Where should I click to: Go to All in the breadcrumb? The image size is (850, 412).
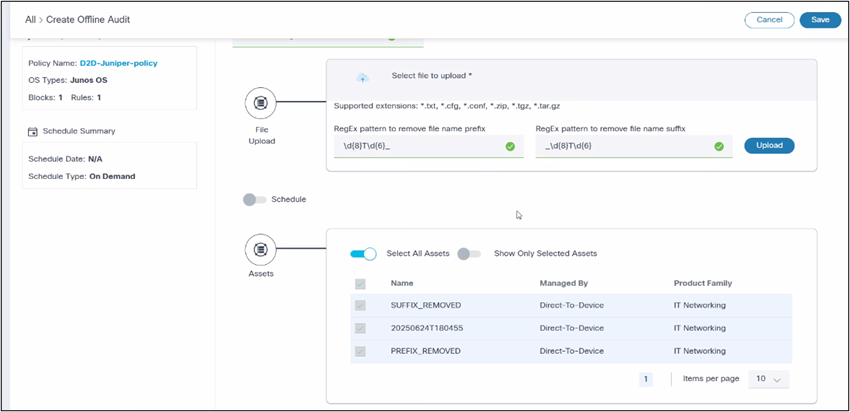(30, 19)
